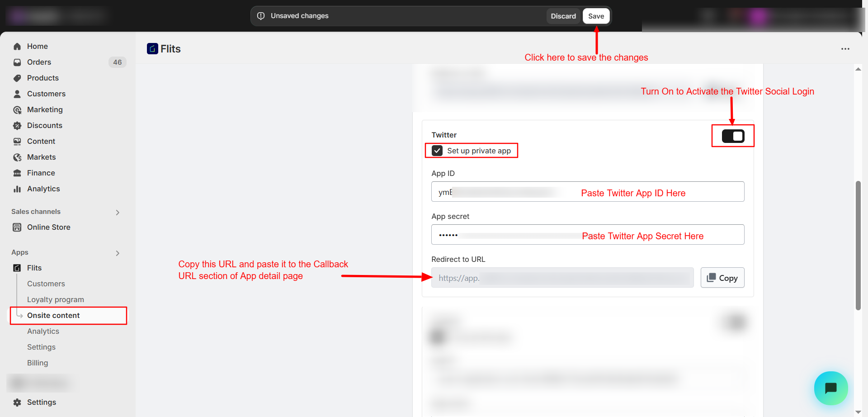Click the Marketing target icon
868x417 pixels.
point(17,110)
